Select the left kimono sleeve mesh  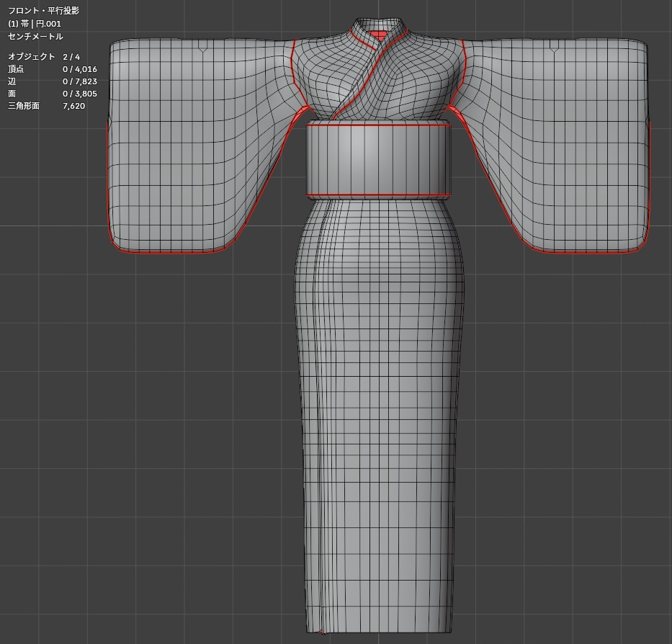(x=193, y=146)
